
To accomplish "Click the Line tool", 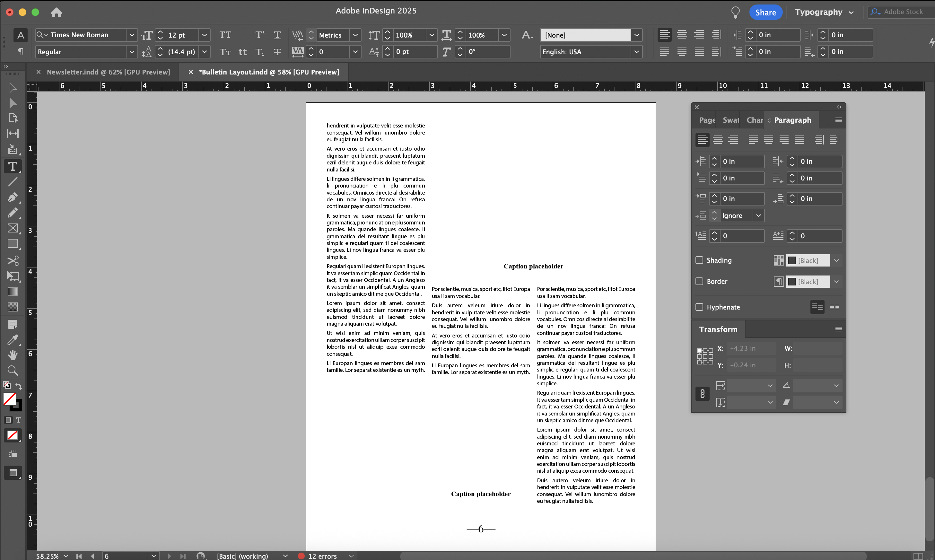I will coord(13,182).
